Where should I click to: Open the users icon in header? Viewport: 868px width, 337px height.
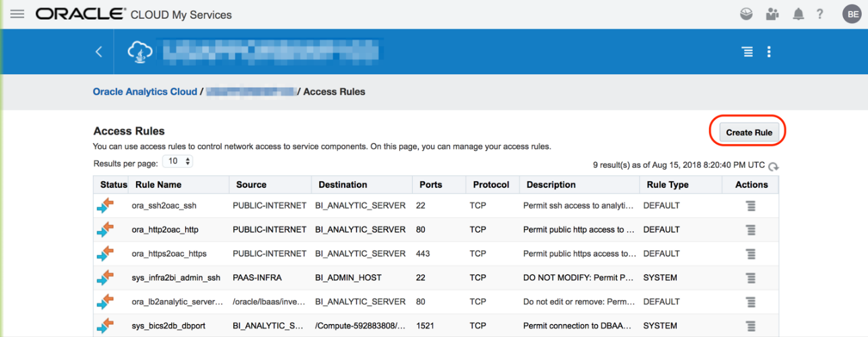pyautogui.click(x=772, y=13)
